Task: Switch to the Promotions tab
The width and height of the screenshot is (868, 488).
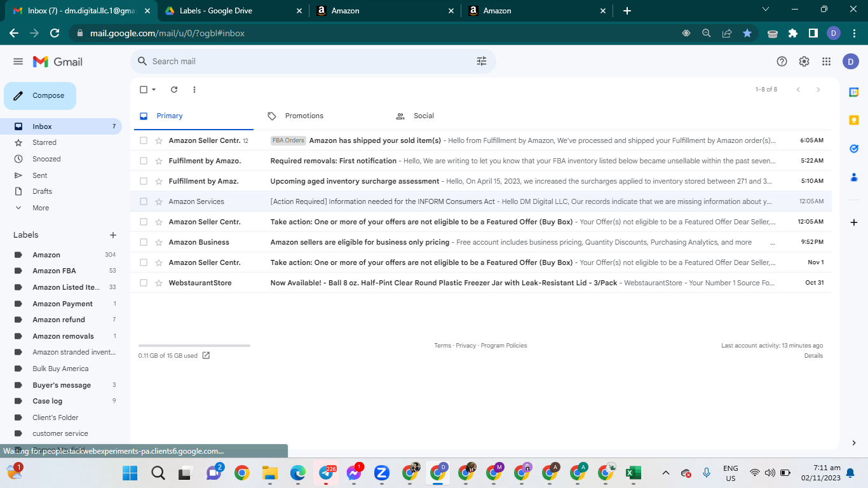Action: coord(304,116)
